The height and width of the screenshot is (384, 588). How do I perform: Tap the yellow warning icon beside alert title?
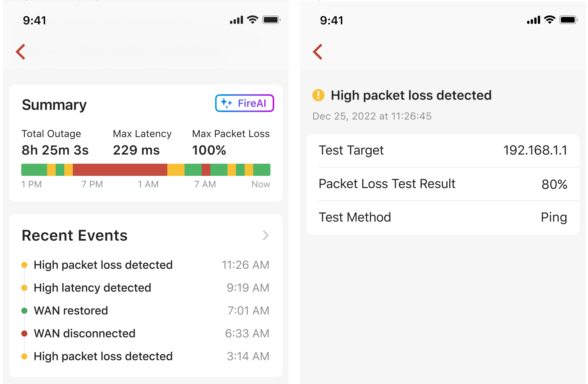point(318,95)
